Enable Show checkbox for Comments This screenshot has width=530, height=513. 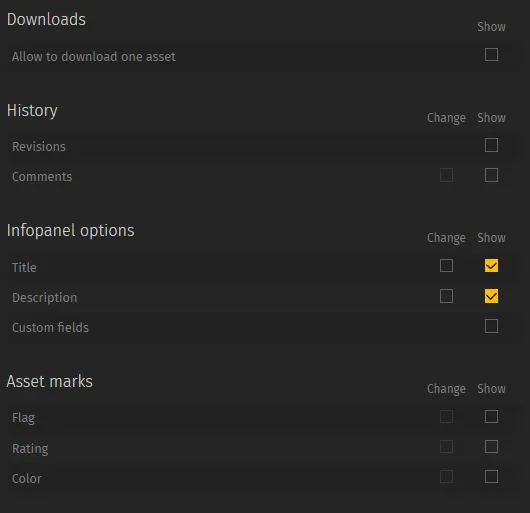click(491, 175)
